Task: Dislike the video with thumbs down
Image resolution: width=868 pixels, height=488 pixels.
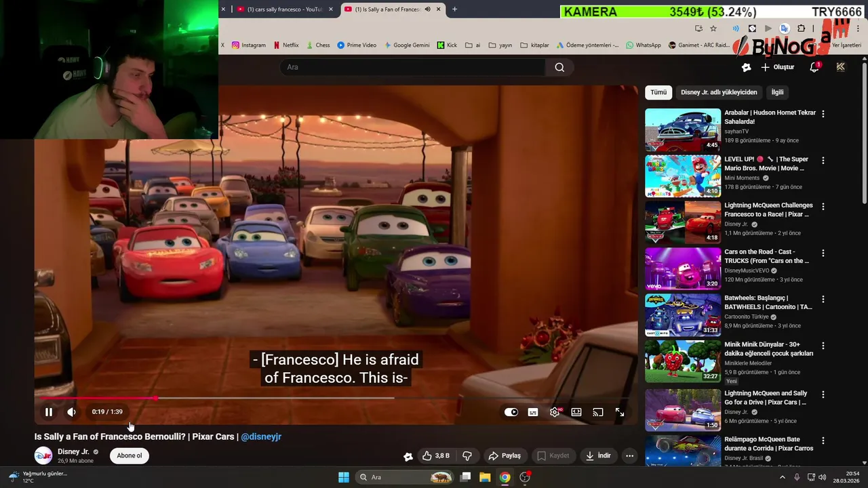Action: pos(467,455)
